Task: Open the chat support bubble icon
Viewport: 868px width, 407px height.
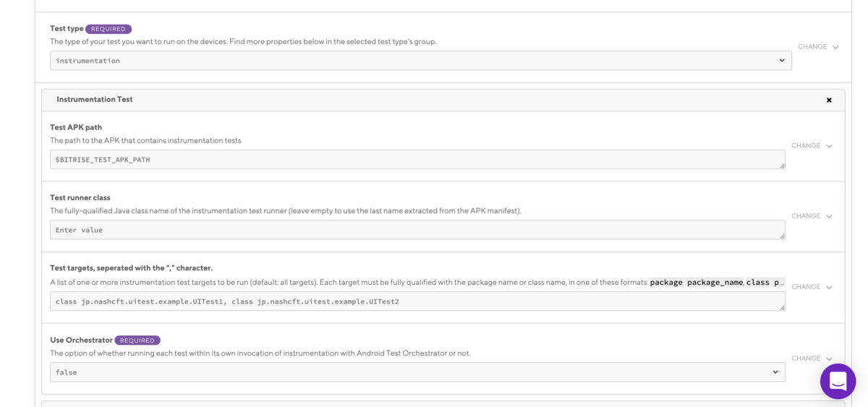Action: [x=838, y=381]
